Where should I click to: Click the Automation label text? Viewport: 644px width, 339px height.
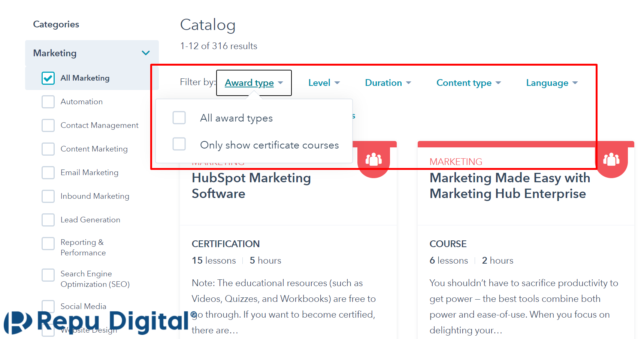pos(82,102)
